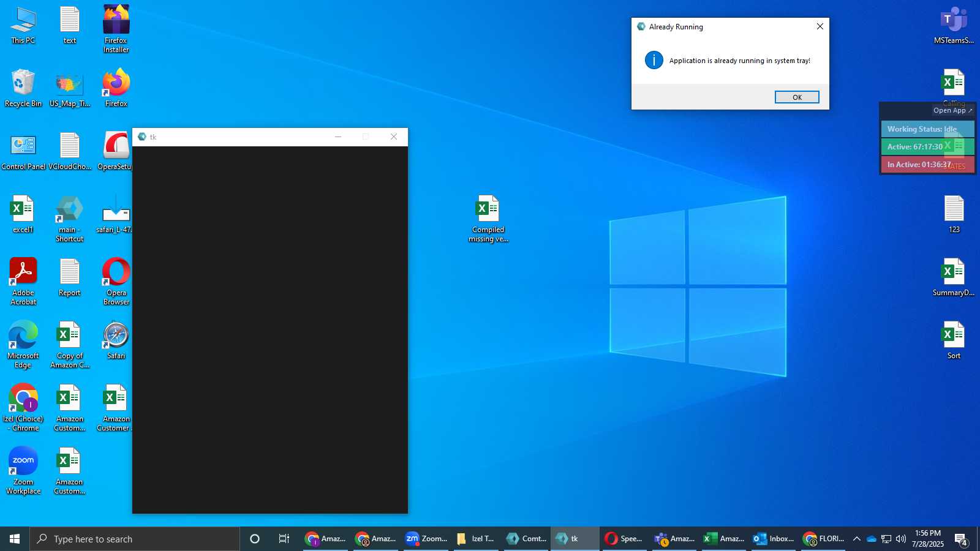The image size is (980, 551).
Task: Select the Sort workbook icon
Action: 954,341
